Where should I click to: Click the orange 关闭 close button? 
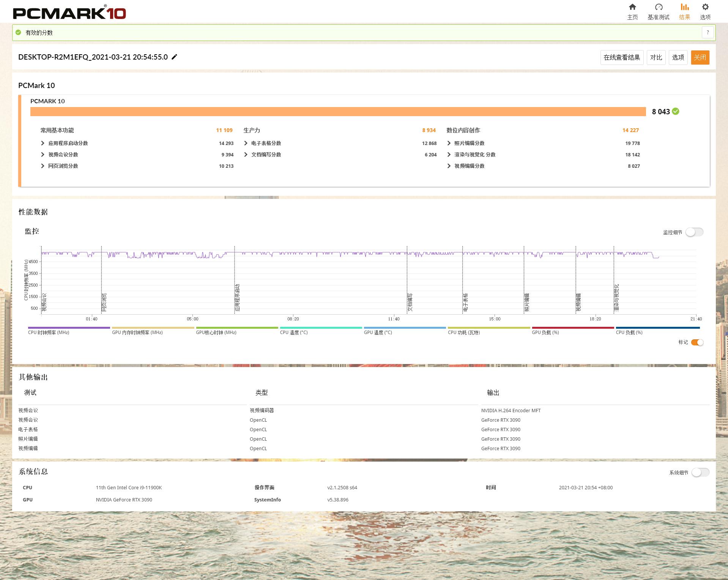pyautogui.click(x=700, y=57)
